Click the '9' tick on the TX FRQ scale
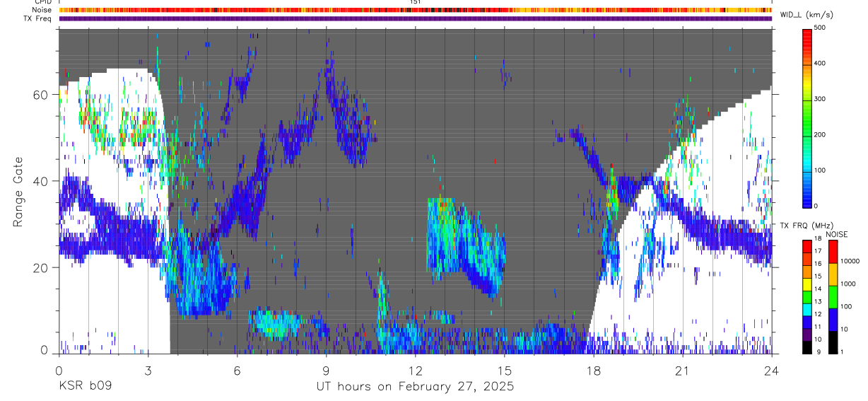The height and width of the screenshot is (401, 868). pyautogui.click(x=819, y=351)
